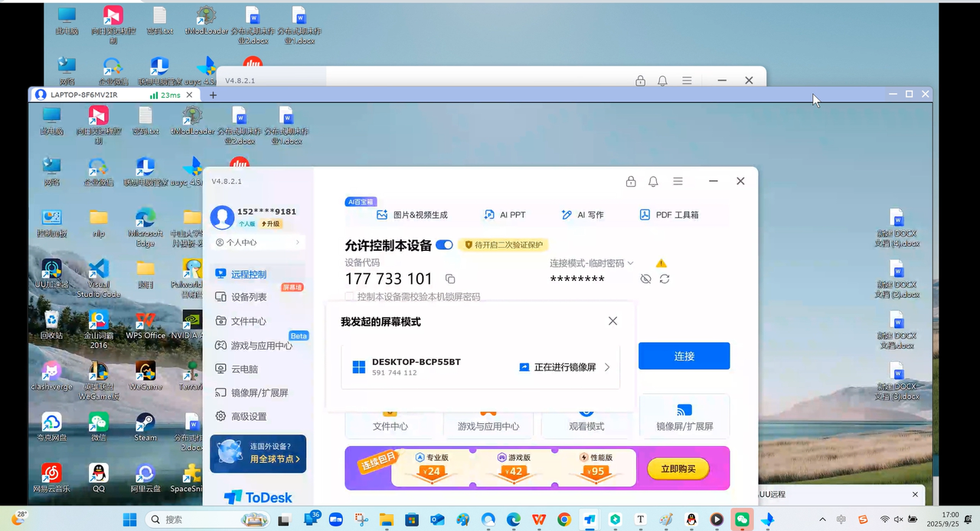Copy the device code 177 733 101
This screenshot has width=980, height=531.
tap(450, 279)
